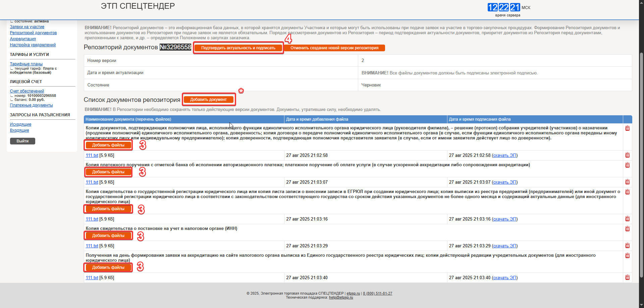Log out with the 'Выйти' button
The height and width of the screenshot is (308, 644).
22,141
